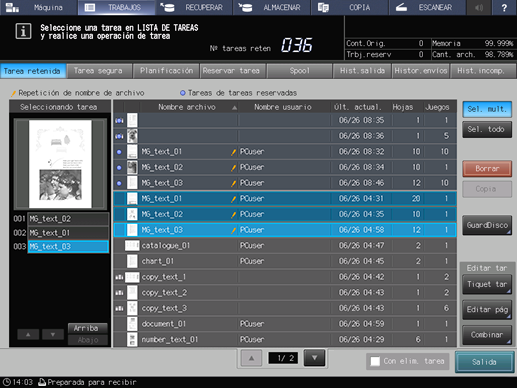This screenshot has height=388, width=517.
Task: Select the number_text_01 job row
Action: [285, 340]
